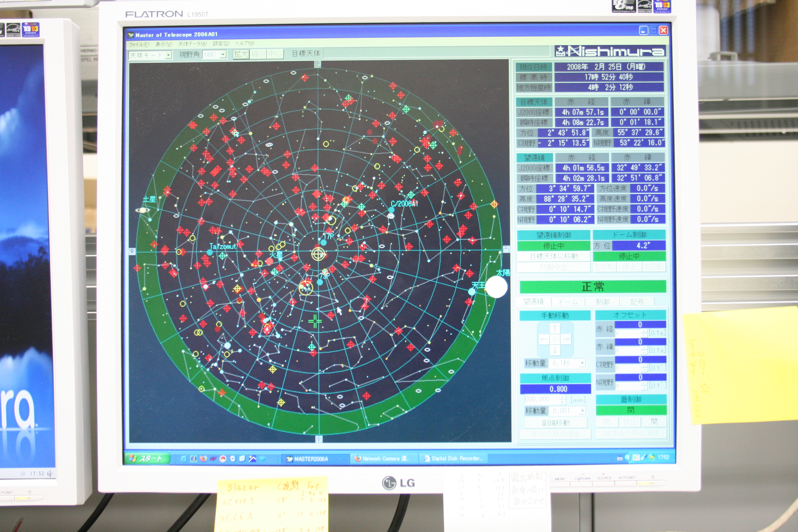Select the Mars (火星) marker on sky map

click(x=269, y=261)
